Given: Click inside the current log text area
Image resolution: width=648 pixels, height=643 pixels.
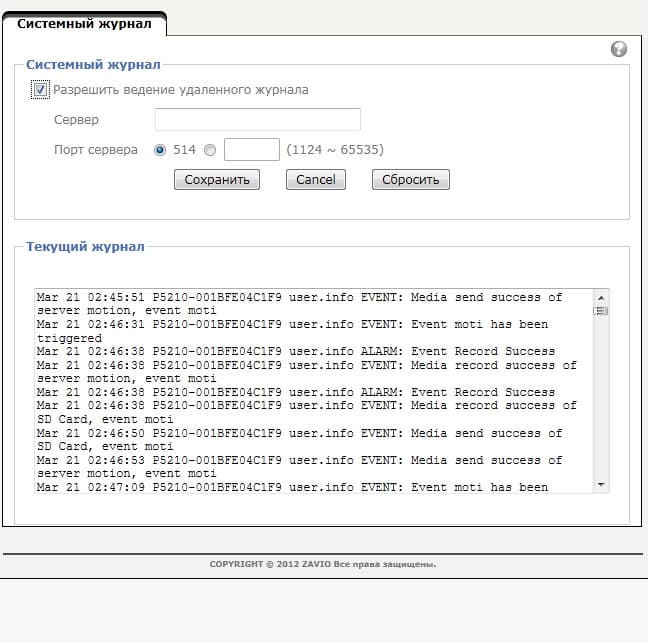Looking at the screenshot, I should tap(314, 391).
